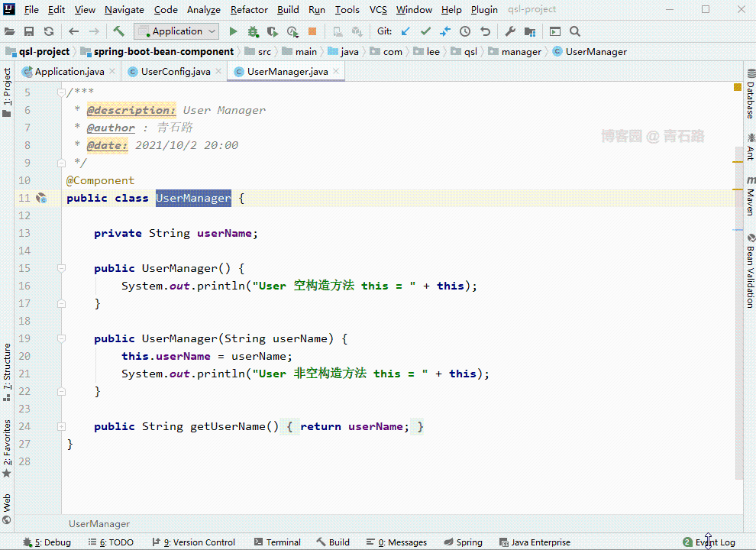Open the Terminal tool window
This screenshot has width=756, height=550.
pos(277,542)
